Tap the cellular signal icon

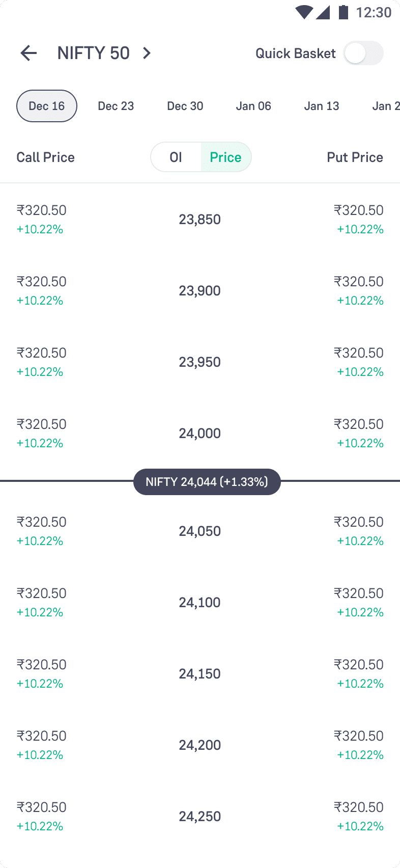[323, 12]
